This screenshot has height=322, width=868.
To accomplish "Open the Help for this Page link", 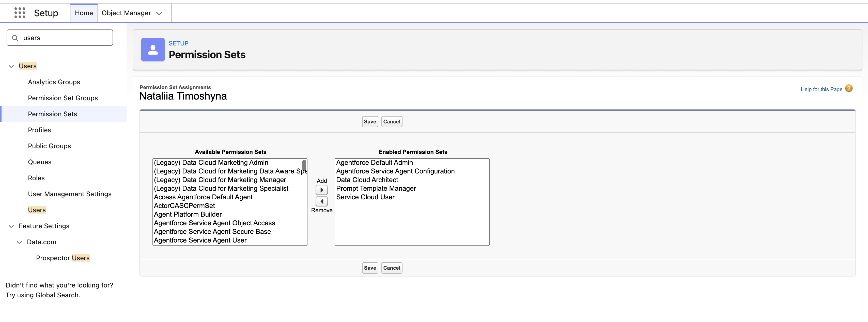I will pos(821,89).
